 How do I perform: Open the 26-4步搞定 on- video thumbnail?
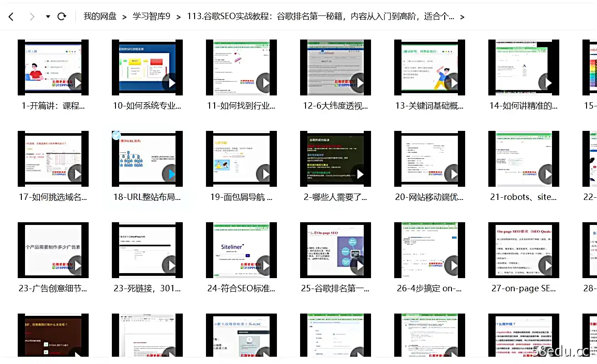point(429,249)
